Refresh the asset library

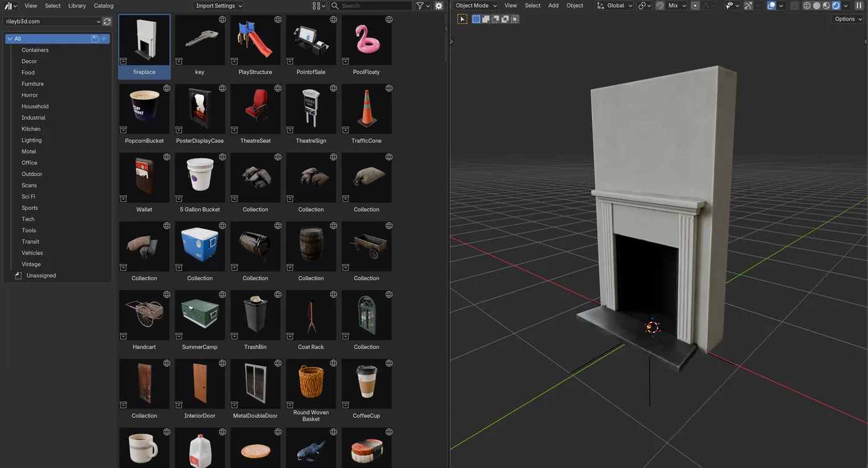[x=107, y=21]
